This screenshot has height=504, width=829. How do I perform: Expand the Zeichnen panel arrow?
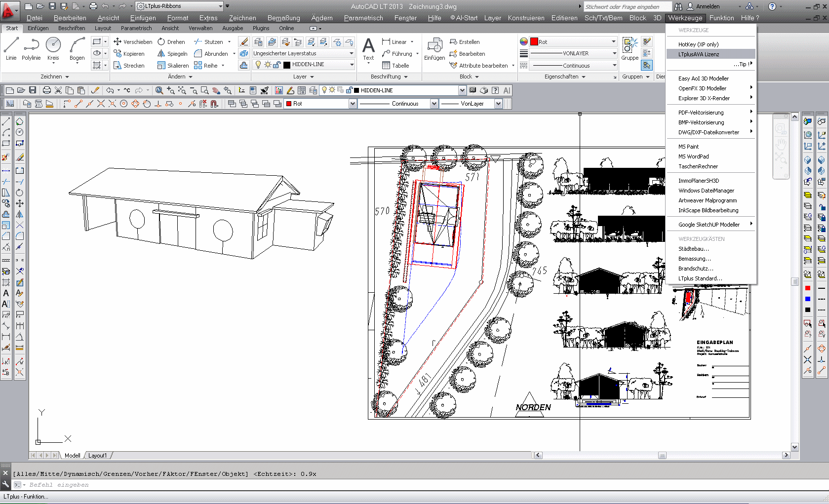coord(67,77)
